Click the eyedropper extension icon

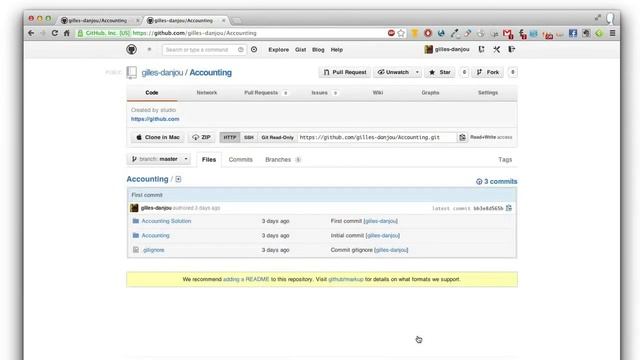pyautogui.click(x=455, y=33)
